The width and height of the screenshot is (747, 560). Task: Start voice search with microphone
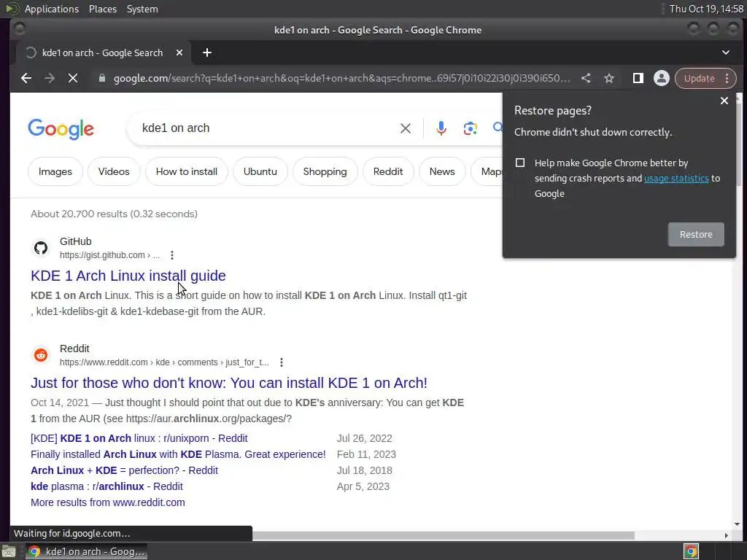441,128
